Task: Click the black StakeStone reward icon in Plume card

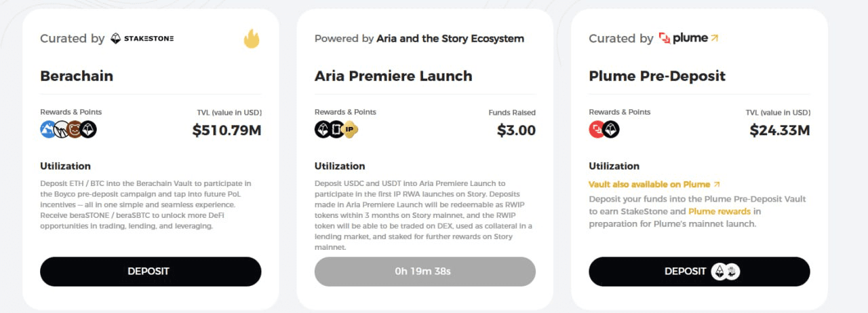Action: 611,129
